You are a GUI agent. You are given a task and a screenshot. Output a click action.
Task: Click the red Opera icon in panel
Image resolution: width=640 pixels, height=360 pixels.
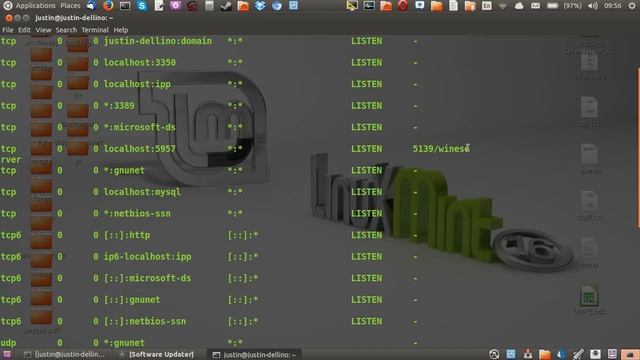pyautogui.click(x=403, y=6)
